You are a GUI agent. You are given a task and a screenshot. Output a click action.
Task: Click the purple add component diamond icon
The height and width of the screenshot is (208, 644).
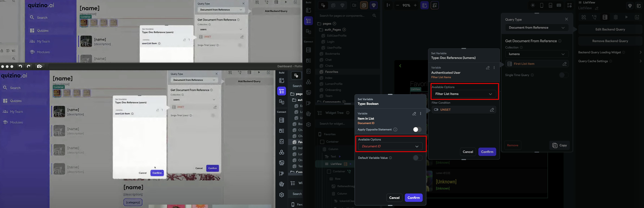[374, 5]
